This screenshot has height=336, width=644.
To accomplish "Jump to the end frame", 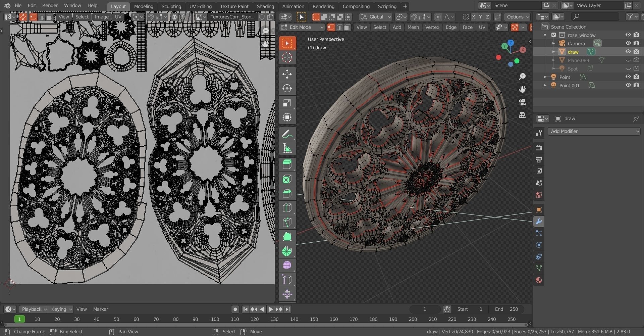I will (287, 309).
